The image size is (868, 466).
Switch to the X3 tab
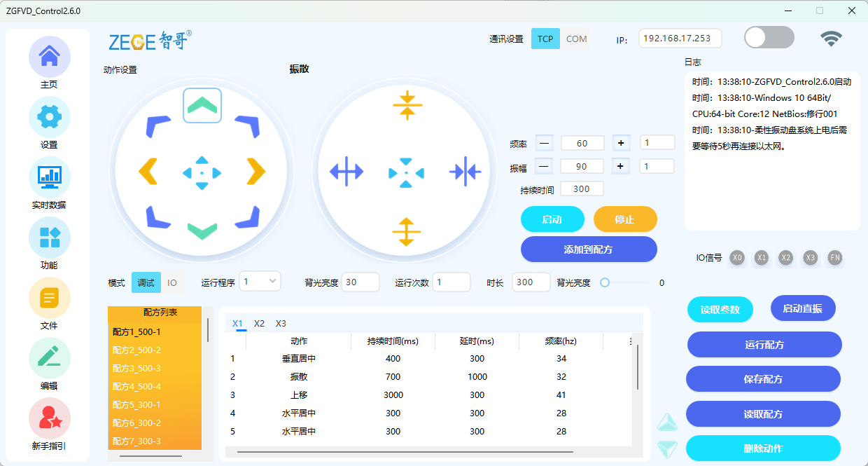point(281,324)
